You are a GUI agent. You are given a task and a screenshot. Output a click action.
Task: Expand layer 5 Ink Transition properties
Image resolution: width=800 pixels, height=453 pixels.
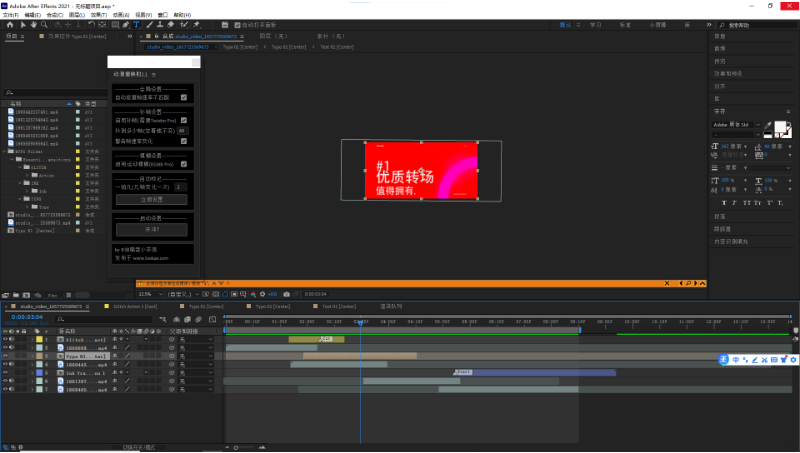tap(32, 373)
